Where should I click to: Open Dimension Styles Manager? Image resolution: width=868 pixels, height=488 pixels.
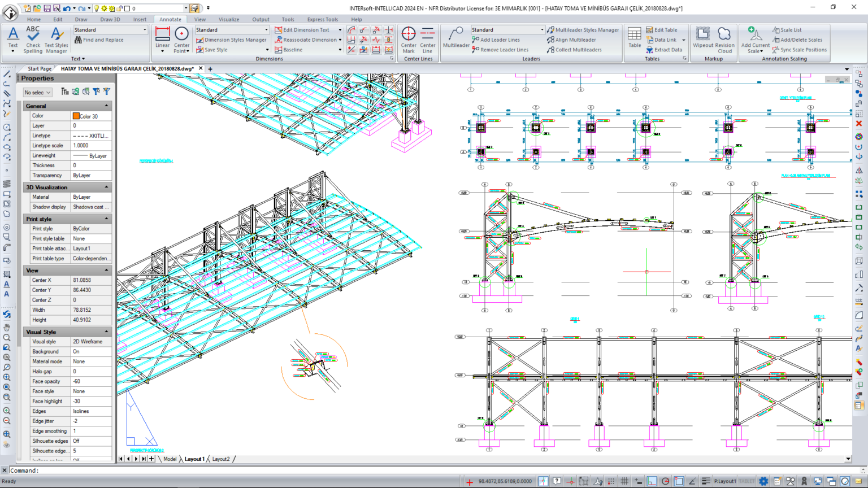tap(231, 40)
